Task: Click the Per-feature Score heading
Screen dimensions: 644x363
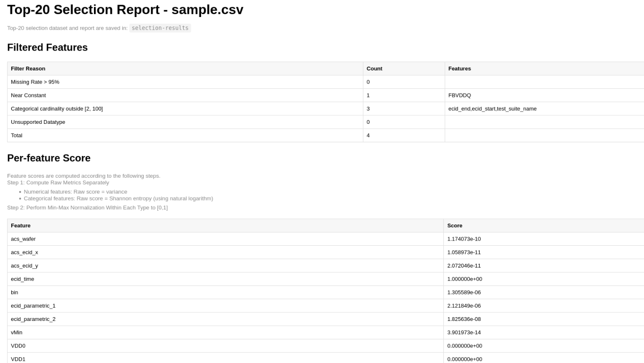Action: (x=49, y=158)
